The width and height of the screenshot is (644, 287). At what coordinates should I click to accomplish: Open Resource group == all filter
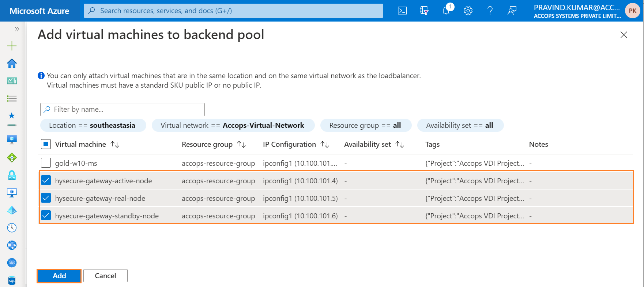(x=366, y=125)
